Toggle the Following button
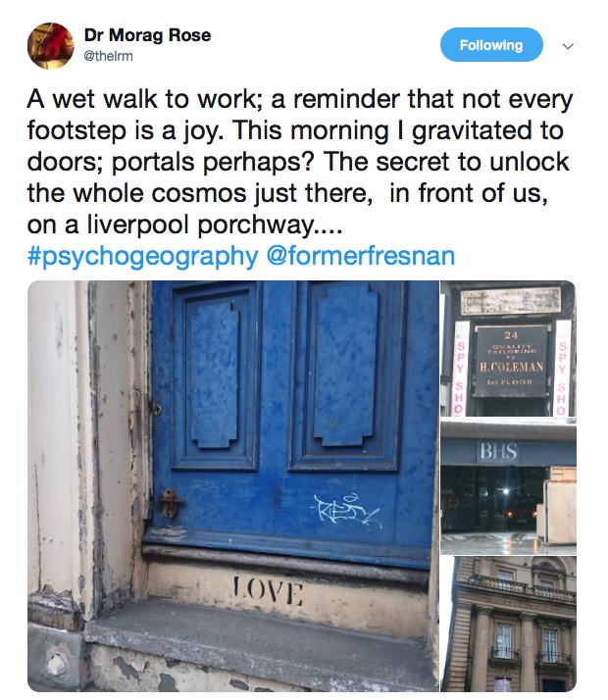This screenshot has width=608, height=700. [491, 45]
